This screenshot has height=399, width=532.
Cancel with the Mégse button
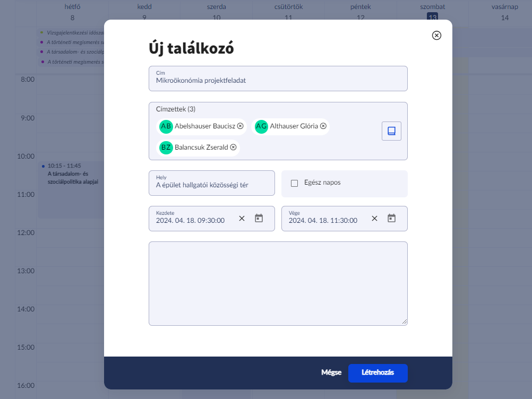click(331, 372)
